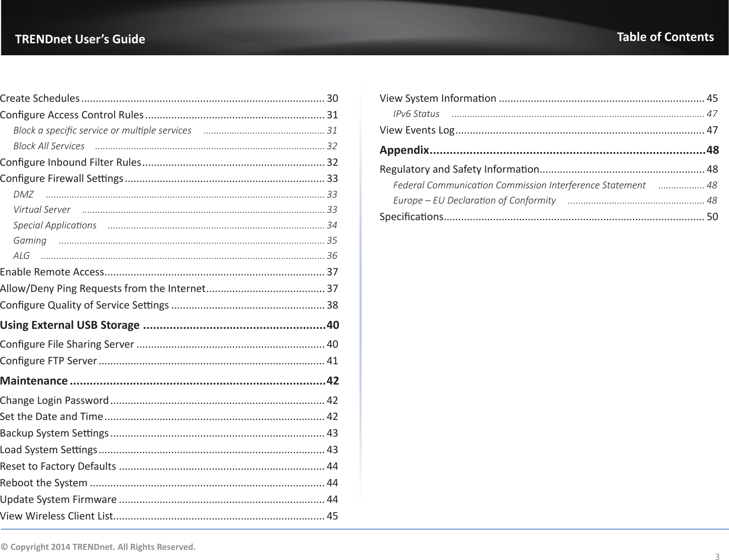Go to Using External USB Storage chapter
This screenshot has width=729, height=560.
pos(169,325)
